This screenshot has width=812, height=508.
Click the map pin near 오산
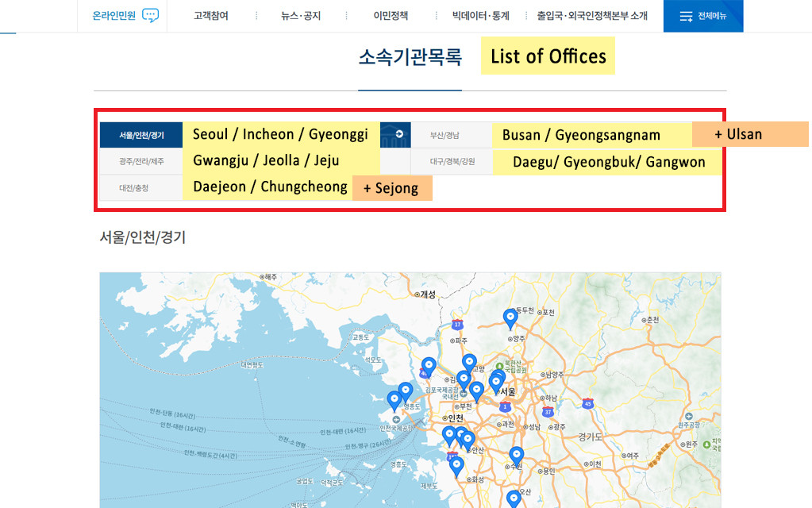[514, 498]
